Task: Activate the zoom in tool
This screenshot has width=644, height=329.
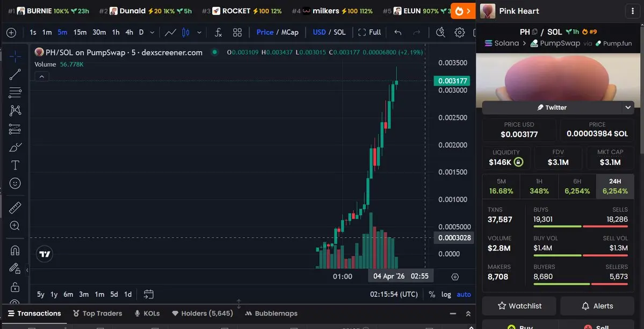Action: pos(15,225)
